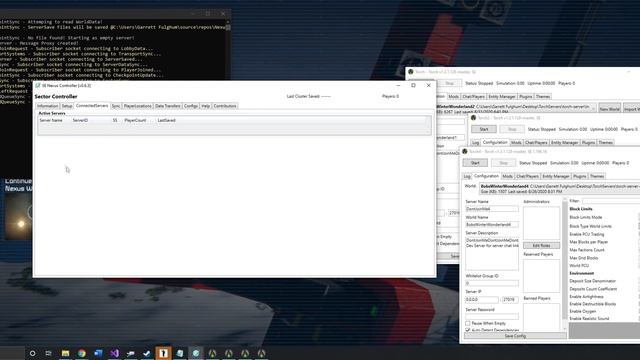The height and width of the screenshot is (360, 640).
Task: Toggle the Auto Detect Dependencies checkbox
Action: pos(468,330)
